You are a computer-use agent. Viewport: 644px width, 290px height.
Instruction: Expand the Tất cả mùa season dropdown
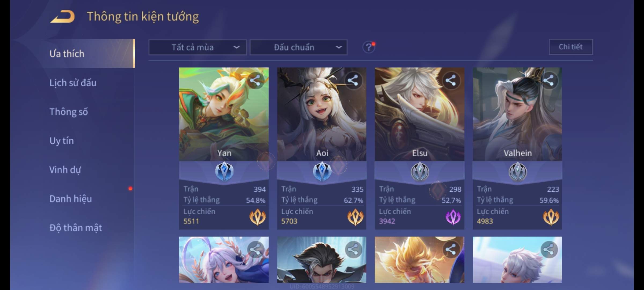198,47
